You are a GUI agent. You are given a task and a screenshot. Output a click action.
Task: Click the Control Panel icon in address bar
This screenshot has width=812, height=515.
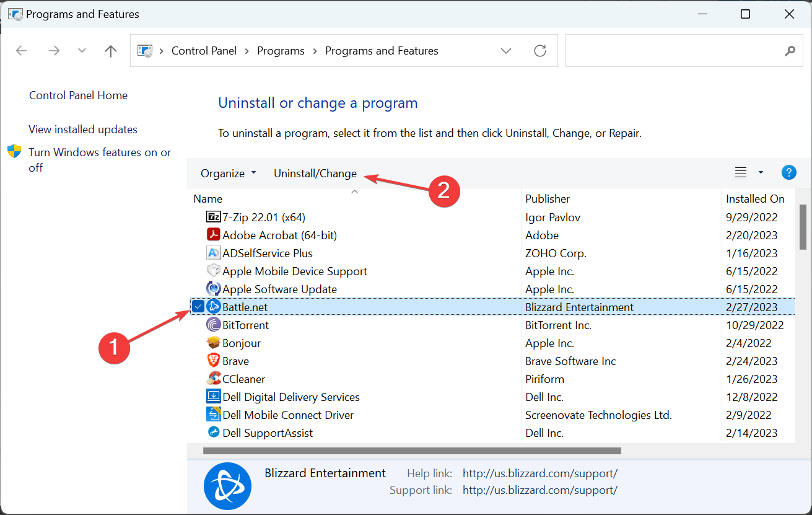pos(145,51)
